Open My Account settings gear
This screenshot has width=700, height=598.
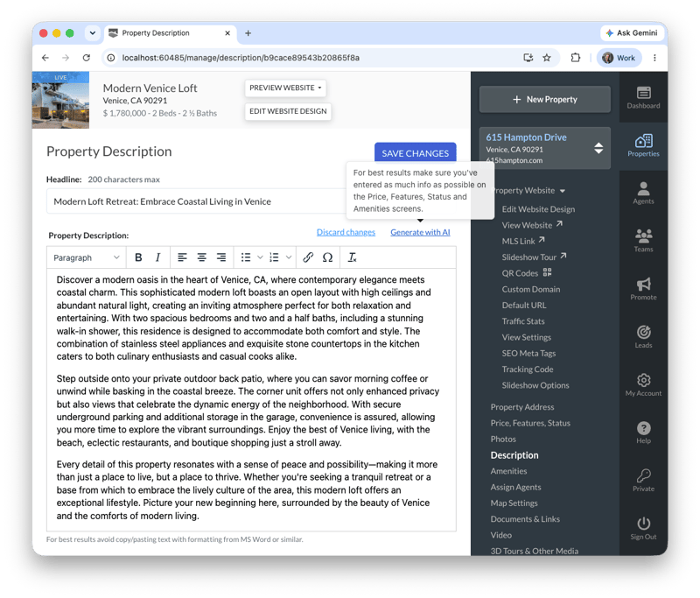click(x=643, y=385)
